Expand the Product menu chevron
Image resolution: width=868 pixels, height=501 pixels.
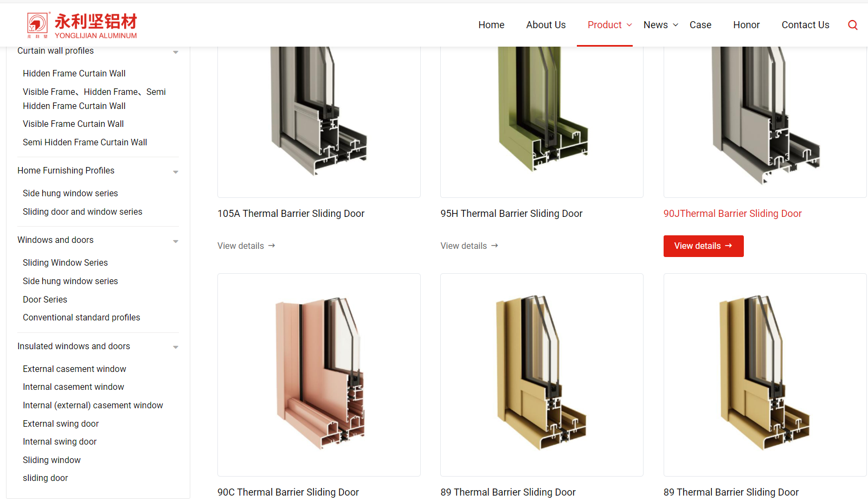tap(629, 25)
